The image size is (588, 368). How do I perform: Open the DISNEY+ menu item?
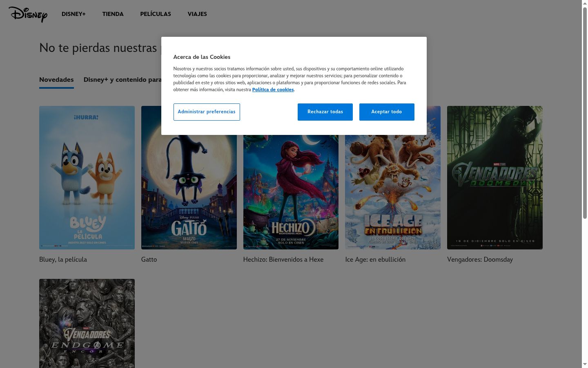pos(73,14)
